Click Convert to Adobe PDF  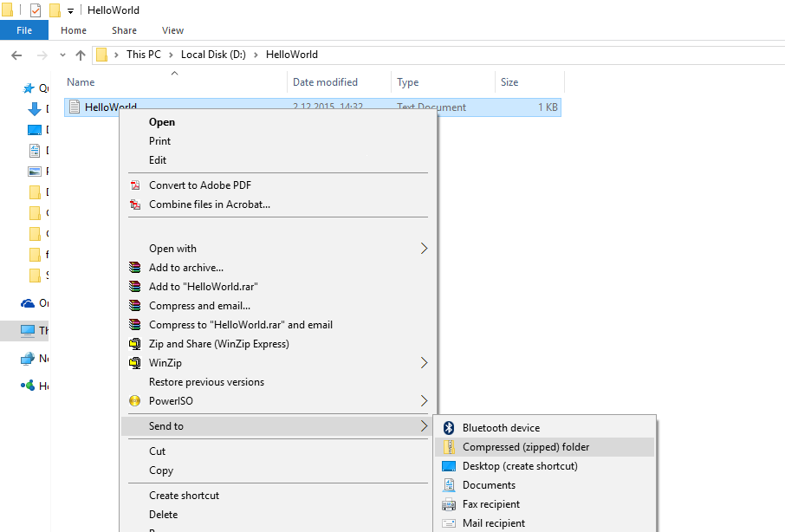200,185
